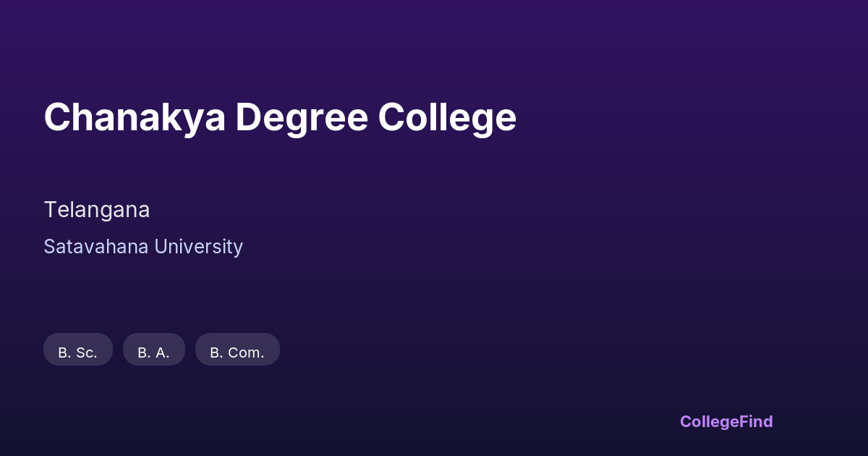The image size is (868, 456).
Task: Click the letter S starting Satavahana
Action: tap(49, 247)
